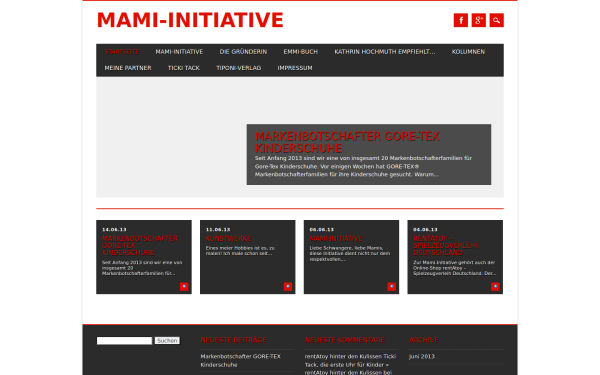Click the Archive heading
600x375 pixels.
pos(424,340)
